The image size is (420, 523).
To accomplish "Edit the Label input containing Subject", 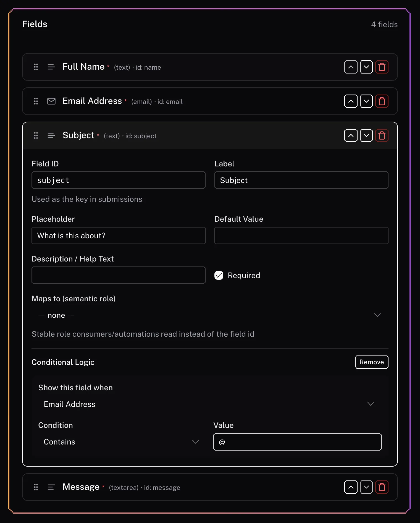I will pyautogui.click(x=301, y=180).
